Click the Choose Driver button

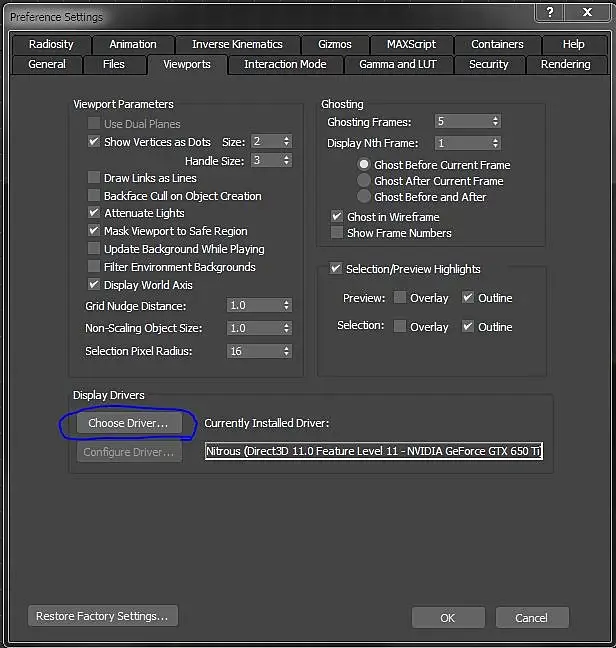(129, 423)
